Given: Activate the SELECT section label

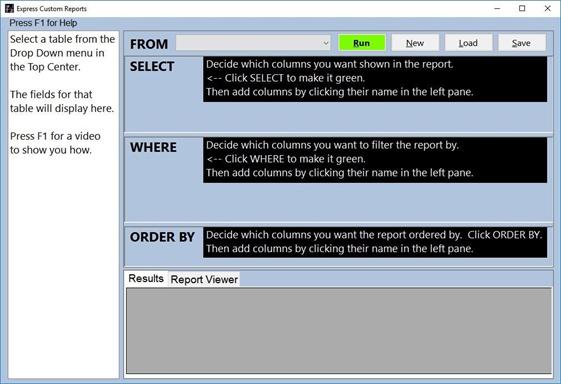Looking at the screenshot, I should (152, 67).
